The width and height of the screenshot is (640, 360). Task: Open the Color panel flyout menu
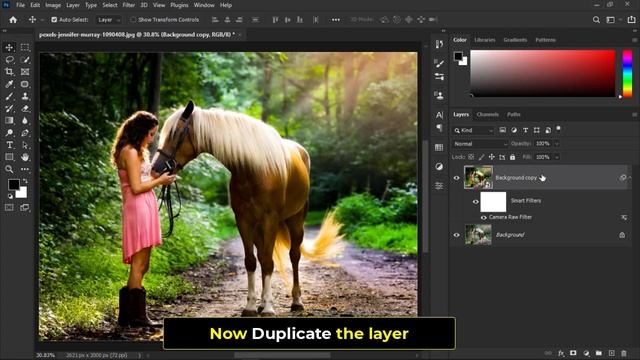pyautogui.click(x=634, y=40)
